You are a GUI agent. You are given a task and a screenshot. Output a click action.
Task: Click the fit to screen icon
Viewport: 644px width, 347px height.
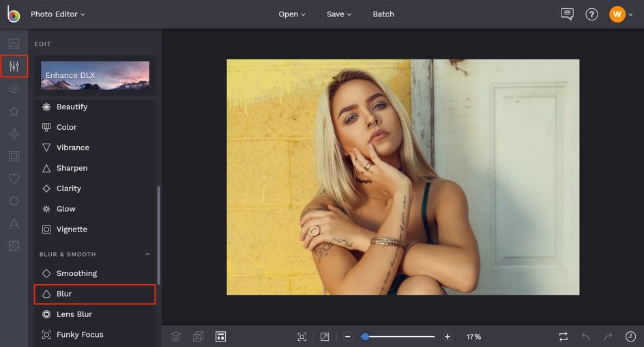tap(302, 337)
